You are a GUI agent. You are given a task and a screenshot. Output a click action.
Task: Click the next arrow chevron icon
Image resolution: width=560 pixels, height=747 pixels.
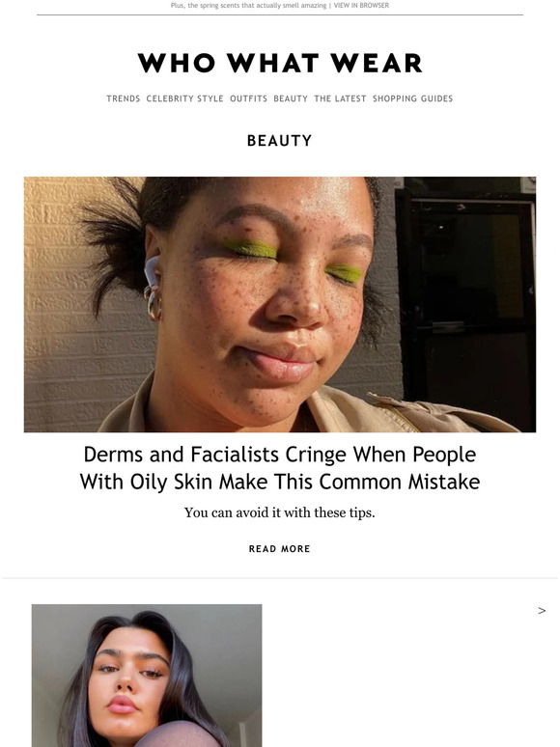(x=542, y=611)
